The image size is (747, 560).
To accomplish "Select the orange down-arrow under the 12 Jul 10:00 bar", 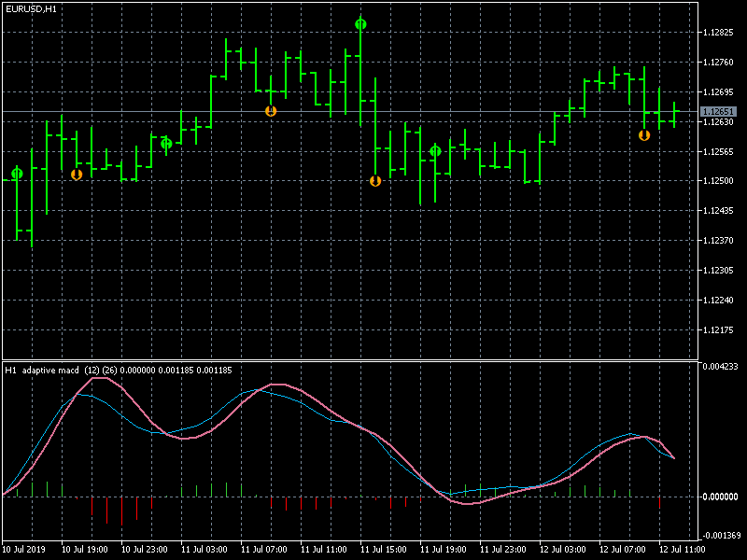I will [x=644, y=135].
